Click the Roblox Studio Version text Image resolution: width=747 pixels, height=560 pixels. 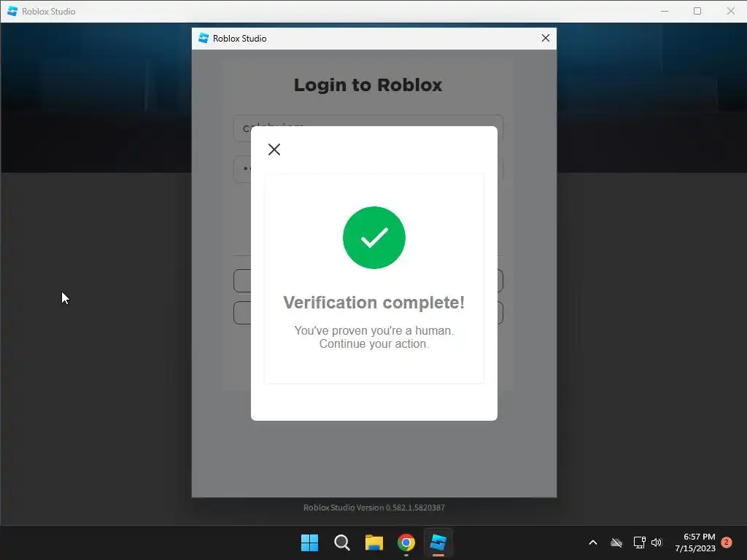coord(374,507)
